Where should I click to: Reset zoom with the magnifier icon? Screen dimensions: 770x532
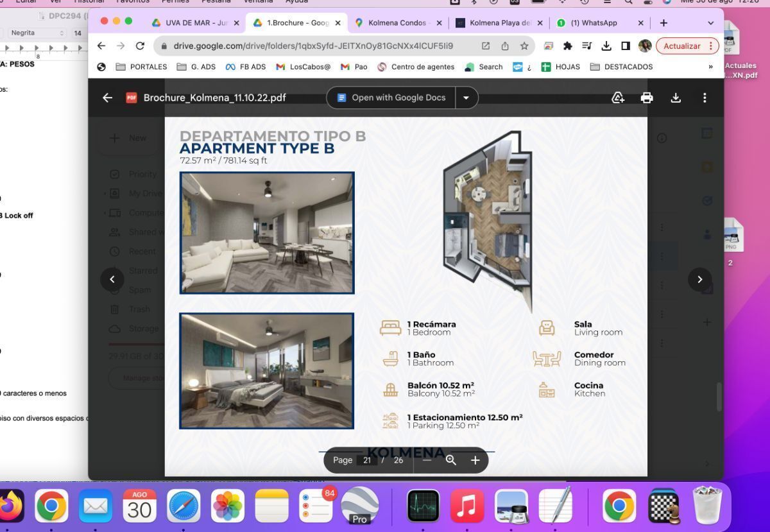(x=451, y=460)
